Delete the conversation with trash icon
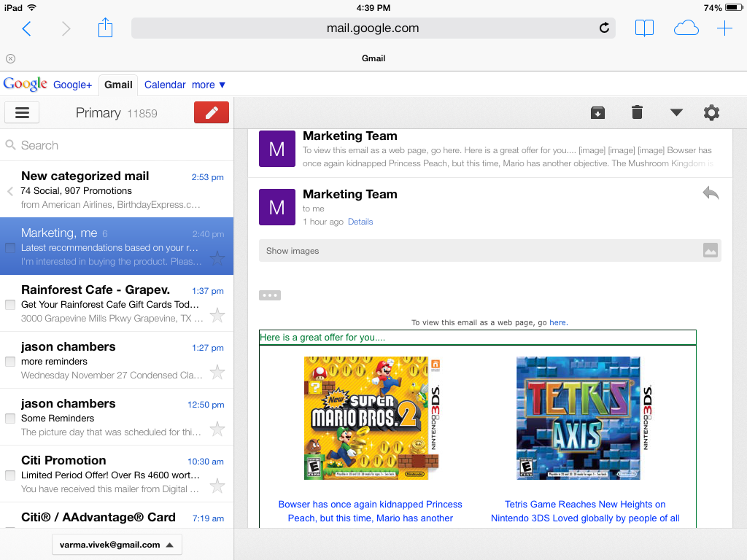Viewport: 747px width, 560px height. 637,112
